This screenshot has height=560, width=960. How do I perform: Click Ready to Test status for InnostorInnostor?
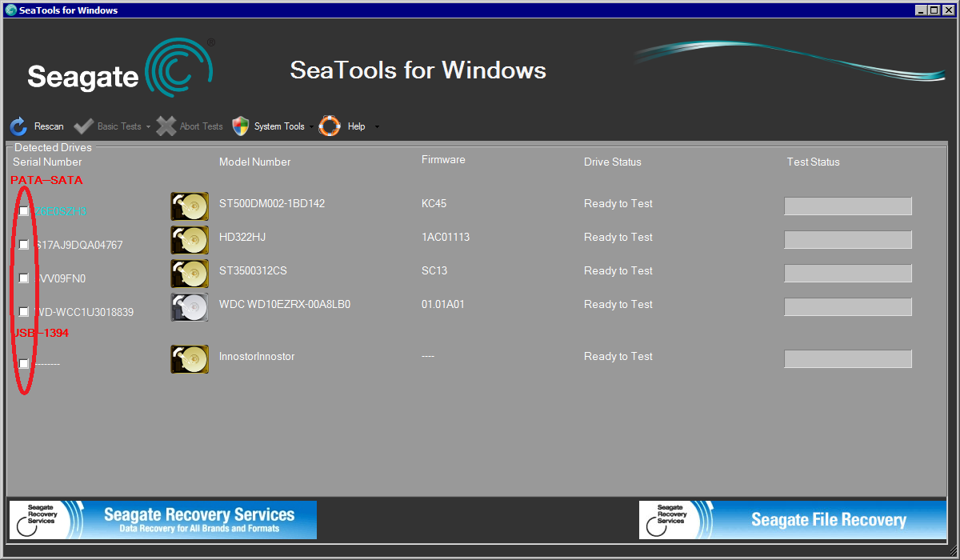(618, 356)
